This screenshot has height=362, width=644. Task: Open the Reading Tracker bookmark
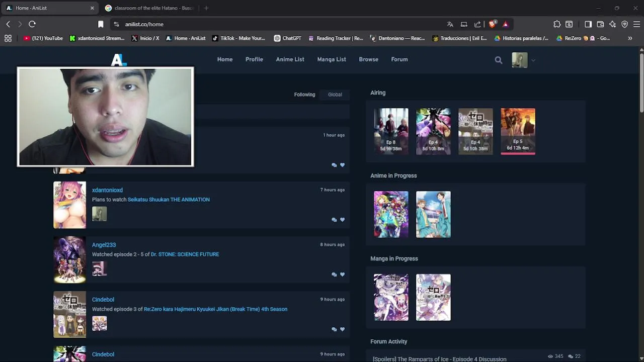click(336, 38)
